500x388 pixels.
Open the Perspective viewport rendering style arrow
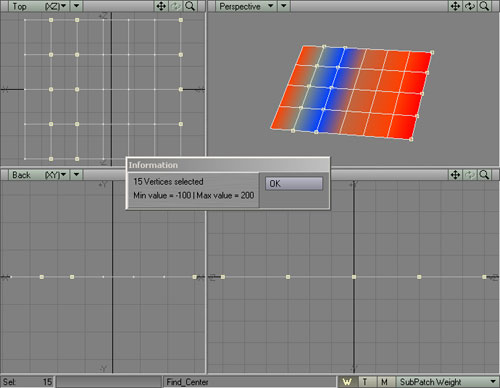point(284,6)
